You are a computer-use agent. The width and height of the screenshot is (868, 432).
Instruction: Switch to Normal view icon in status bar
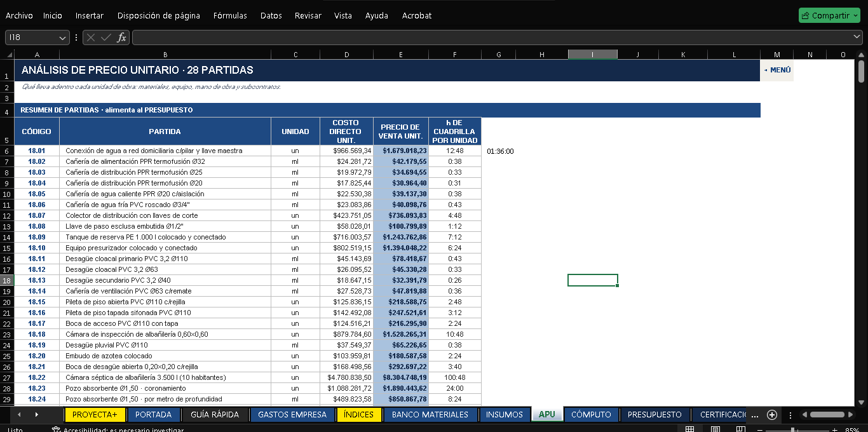pos(689,429)
